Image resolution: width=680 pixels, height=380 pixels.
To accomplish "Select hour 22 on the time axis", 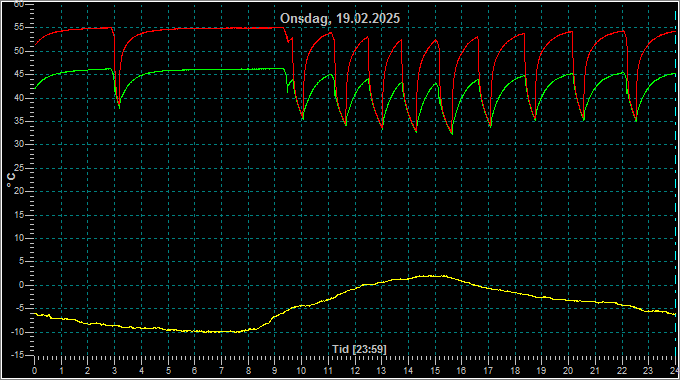I will tap(621, 371).
